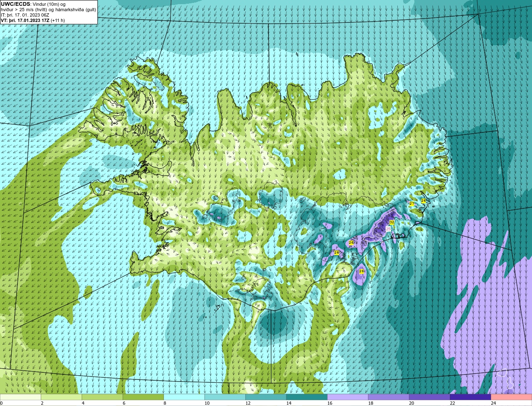Click the legend scale number 20

(411, 403)
